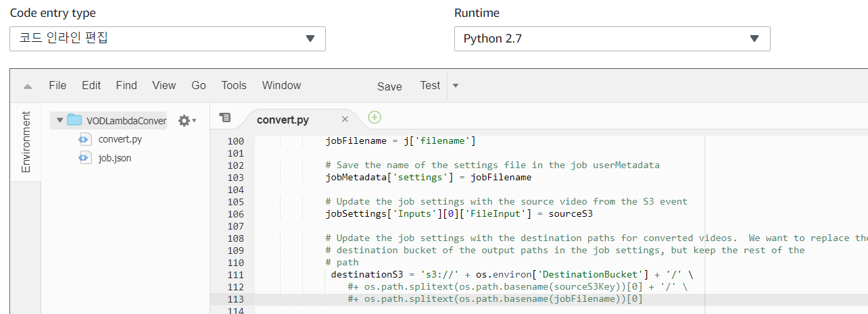Open the Window menu
Viewport: 868px width, 314px height.
(281, 85)
